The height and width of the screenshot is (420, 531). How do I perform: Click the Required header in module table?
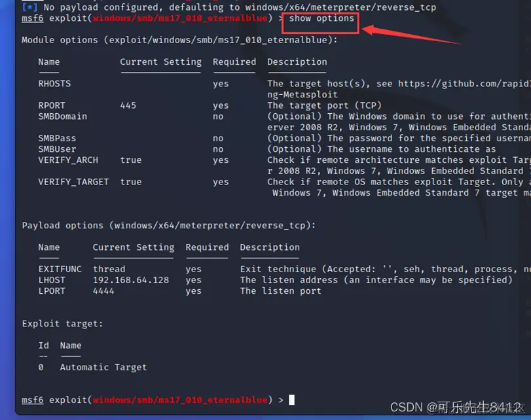[234, 62]
